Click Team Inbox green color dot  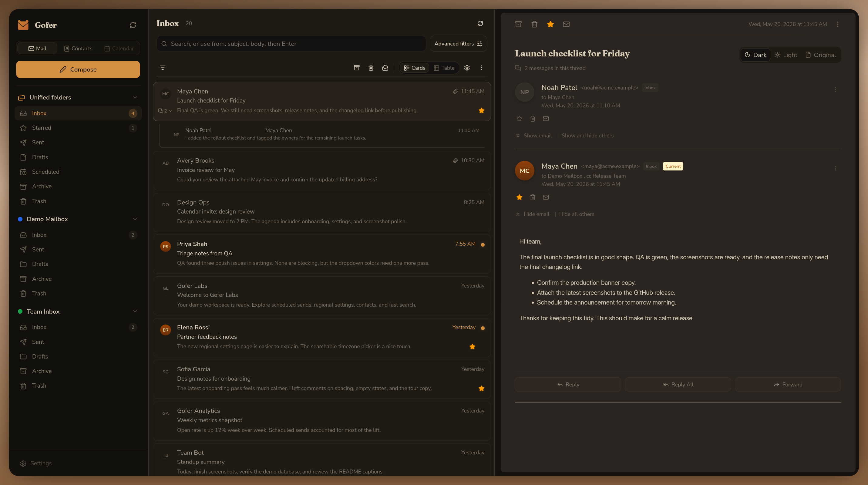click(x=20, y=312)
